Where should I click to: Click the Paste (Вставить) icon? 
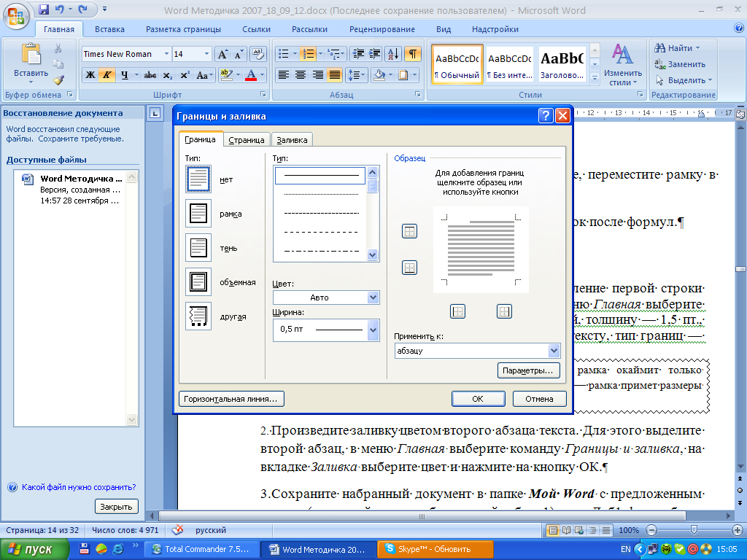(31, 55)
